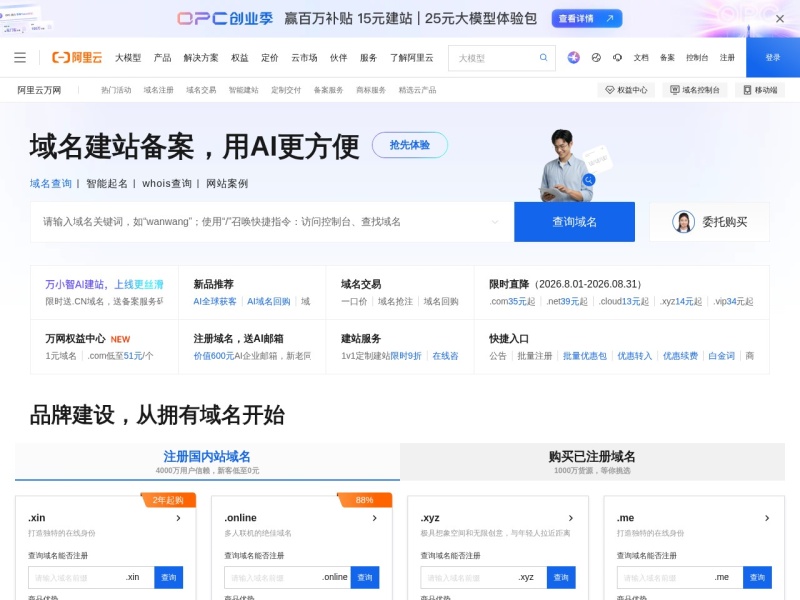Select the 网站案例 search tab
This screenshot has width=800, height=600.
[x=227, y=183]
